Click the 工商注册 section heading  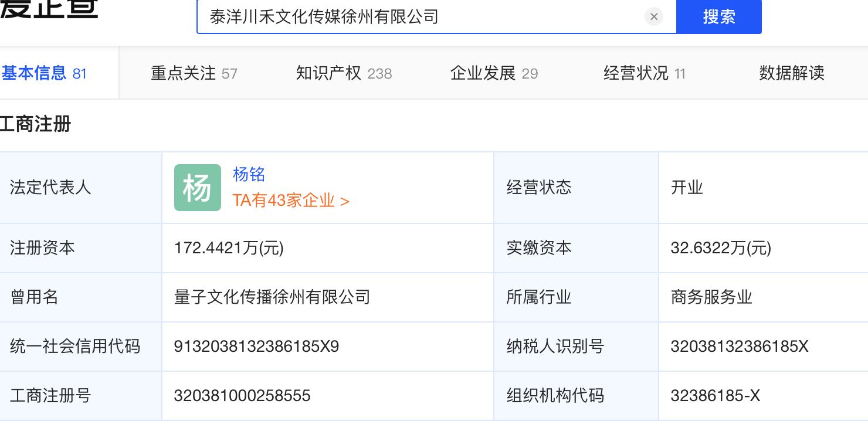click(x=35, y=124)
